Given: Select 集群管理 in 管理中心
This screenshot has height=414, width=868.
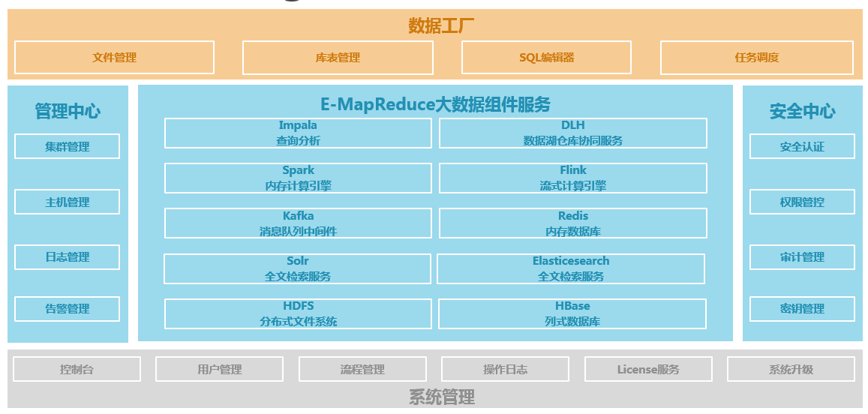Looking at the screenshot, I should [x=67, y=147].
